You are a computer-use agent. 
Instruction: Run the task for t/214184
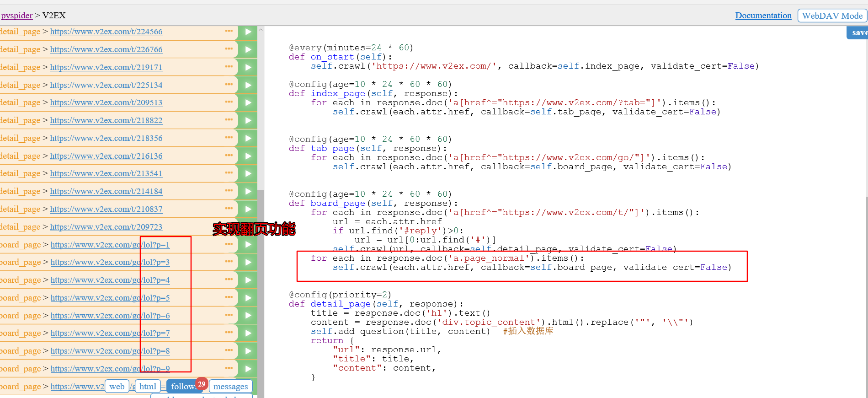(248, 191)
